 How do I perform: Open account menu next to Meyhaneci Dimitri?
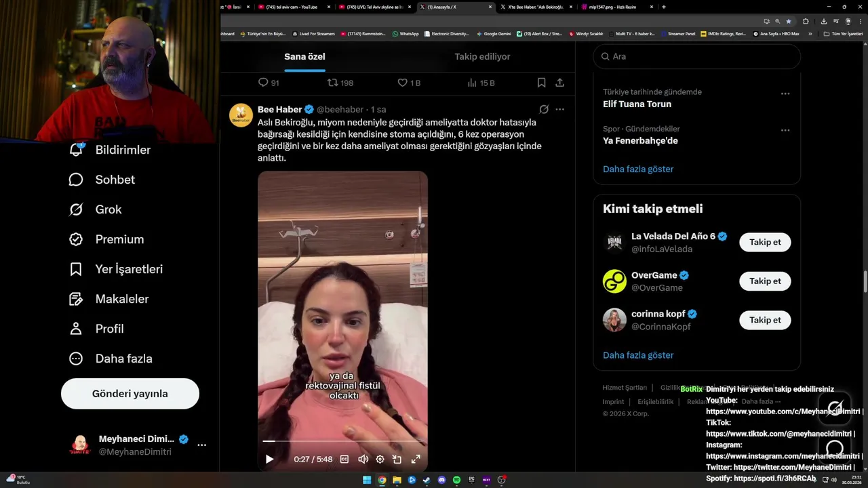tap(201, 445)
